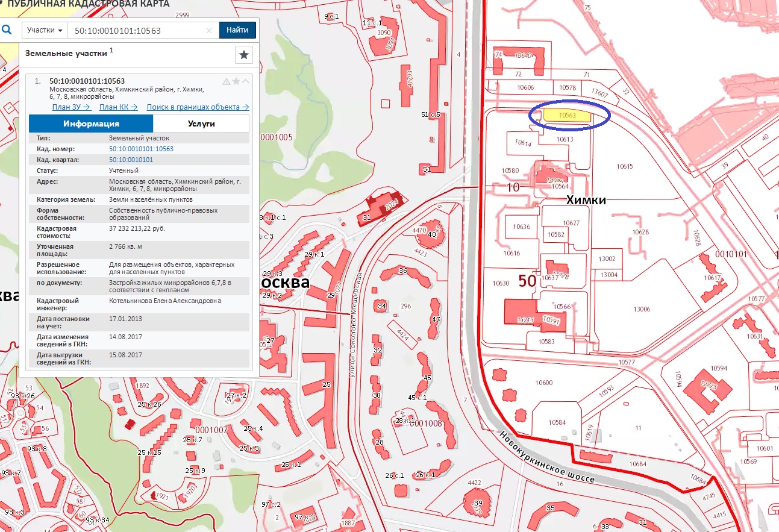Click parcel 10615 on the map
This screenshot has width=779, height=532.
click(x=625, y=166)
